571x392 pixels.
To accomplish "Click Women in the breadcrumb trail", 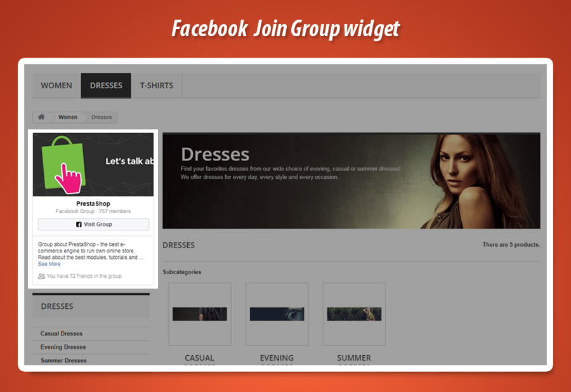I will 67,117.
